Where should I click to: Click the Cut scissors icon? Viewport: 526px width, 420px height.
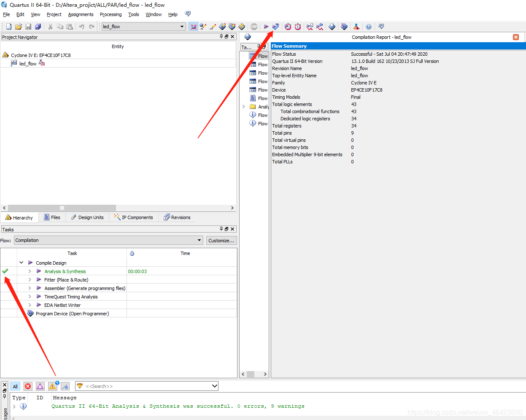[50, 27]
